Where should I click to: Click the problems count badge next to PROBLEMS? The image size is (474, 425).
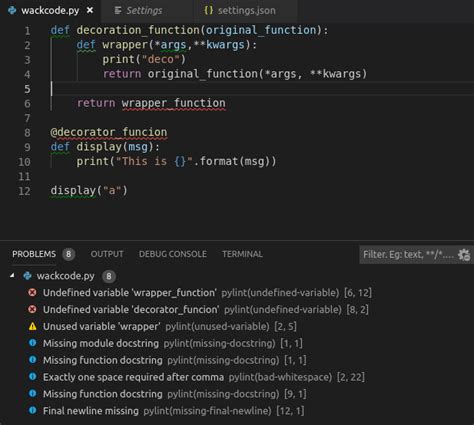click(68, 254)
